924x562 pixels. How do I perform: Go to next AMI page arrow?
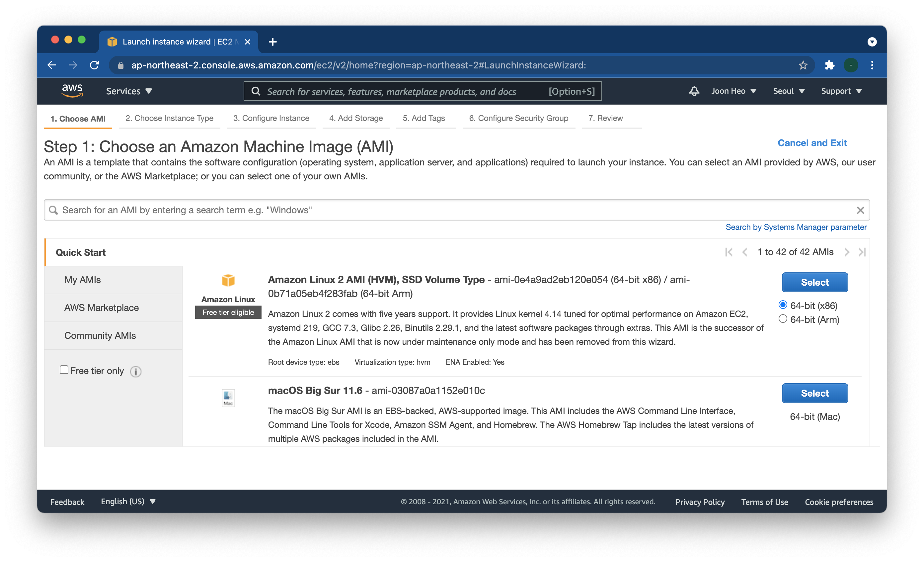click(847, 252)
